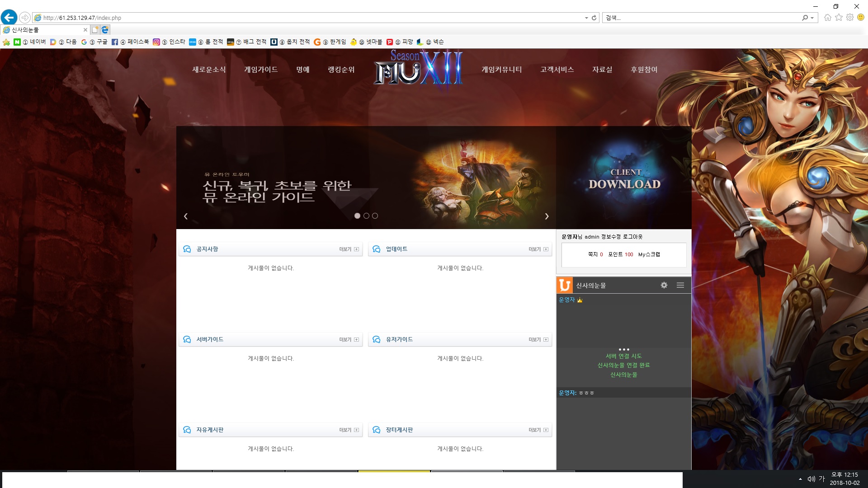Image resolution: width=868 pixels, height=488 pixels.
Task: Open the search box provider dropdown
Action: 812,18
